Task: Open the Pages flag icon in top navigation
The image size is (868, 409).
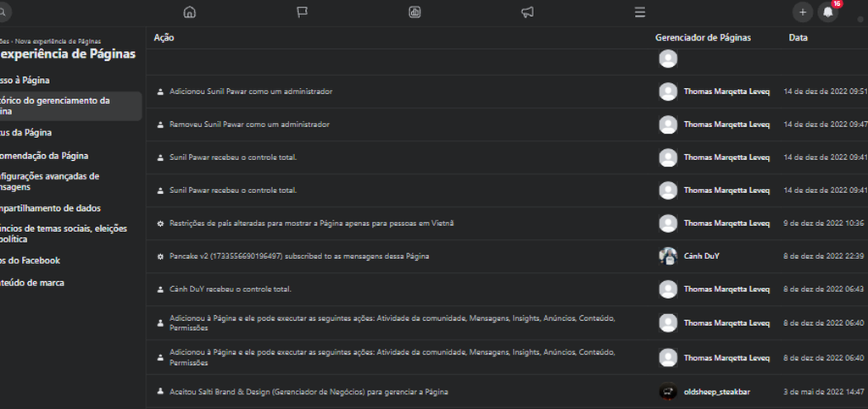Action: point(303,12)
